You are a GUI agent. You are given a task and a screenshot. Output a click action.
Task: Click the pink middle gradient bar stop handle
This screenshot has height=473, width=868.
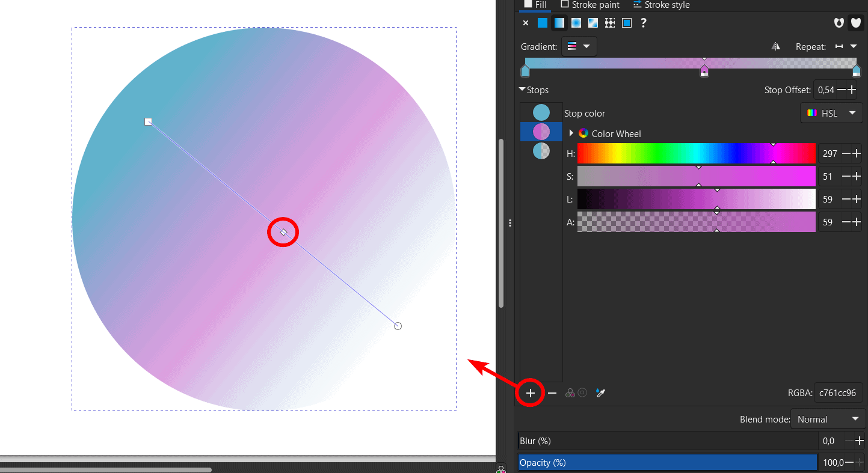pyautogui.click(x=704, y=72)
